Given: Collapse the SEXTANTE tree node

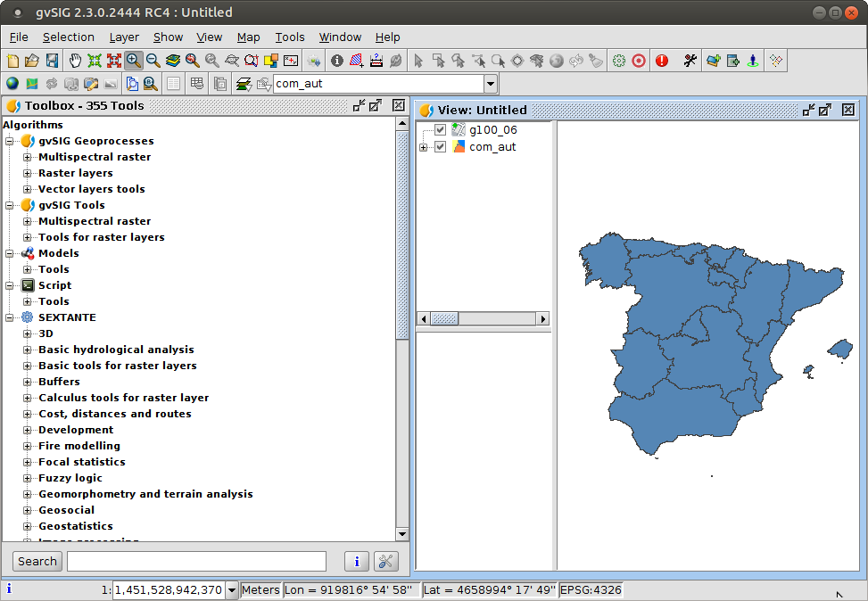Looking at the screenshot, I should [10, 317].
